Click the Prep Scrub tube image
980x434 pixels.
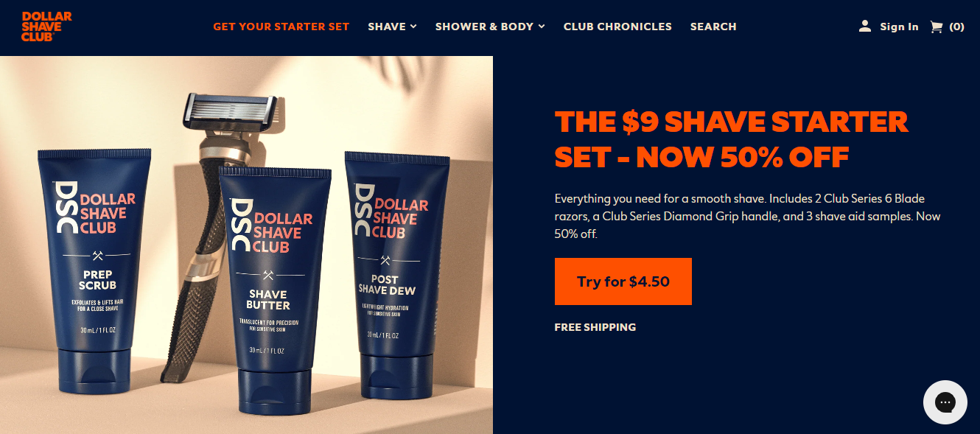pos(94,268)
